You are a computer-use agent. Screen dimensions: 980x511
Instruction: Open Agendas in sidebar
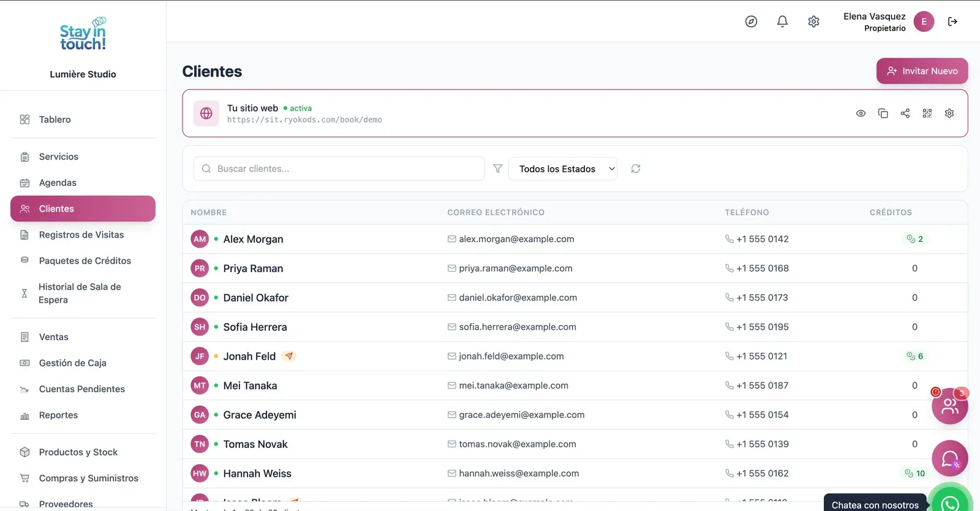click(x=83, y=183)
